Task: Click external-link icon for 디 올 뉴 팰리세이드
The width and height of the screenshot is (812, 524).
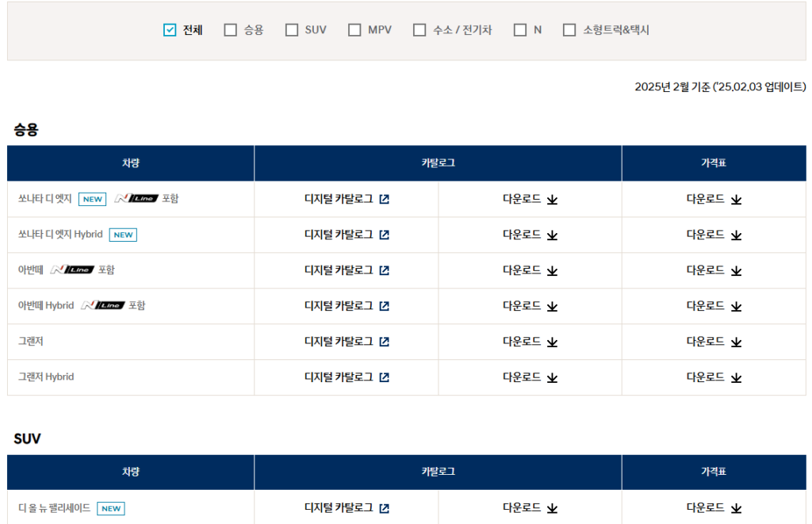Action: tap(385, 509)
